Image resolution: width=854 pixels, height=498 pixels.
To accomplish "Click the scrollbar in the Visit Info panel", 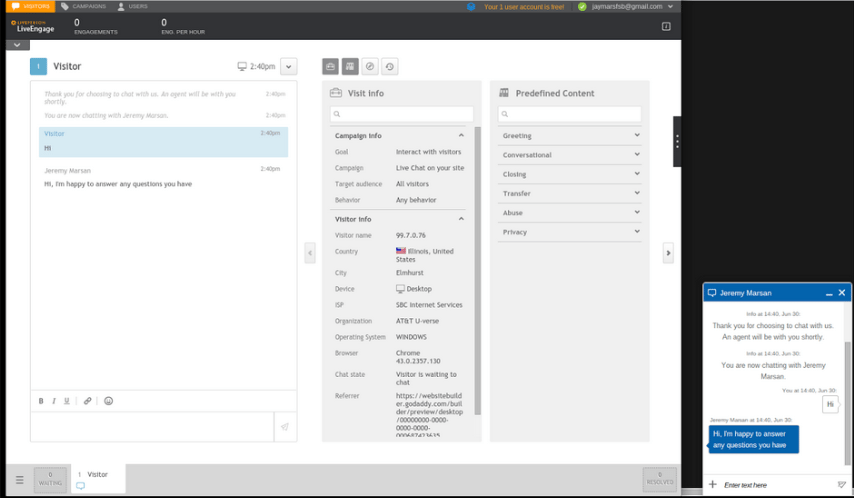I will click(478, 271).
